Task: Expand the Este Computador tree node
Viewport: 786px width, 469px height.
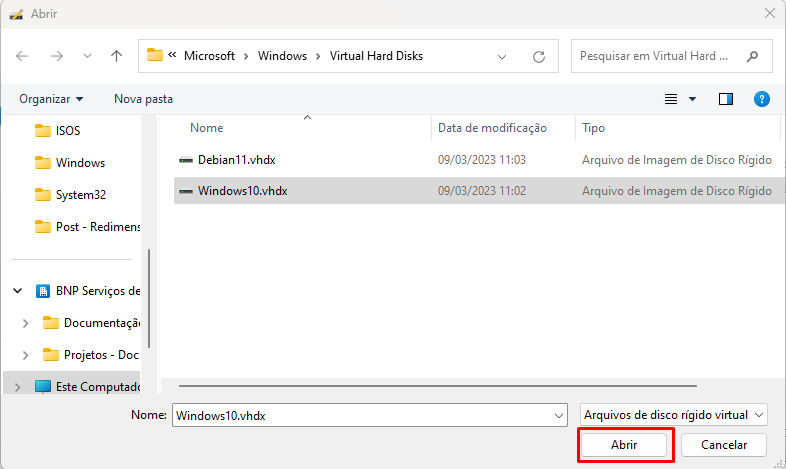Action: [x=18, y=386]
